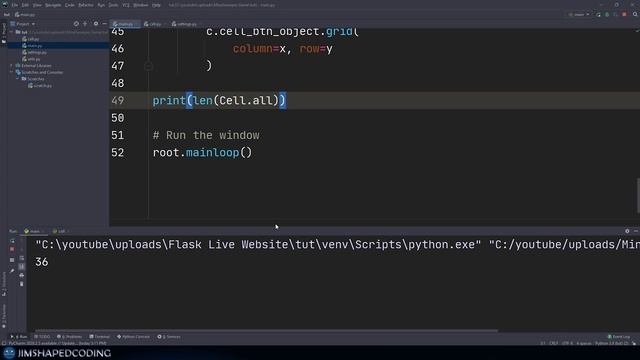The image size is (640, 360).
Task: Open the Problems tool window
Action: (69, 337)
